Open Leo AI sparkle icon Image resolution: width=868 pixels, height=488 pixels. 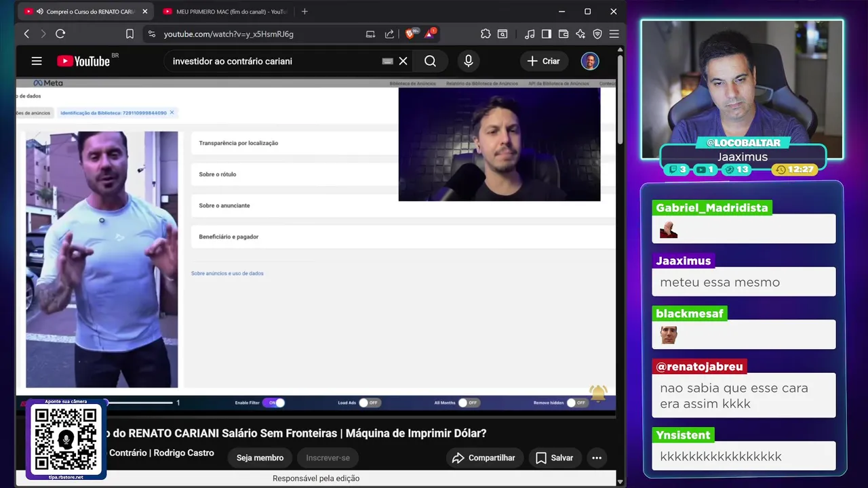click(580, 34)
